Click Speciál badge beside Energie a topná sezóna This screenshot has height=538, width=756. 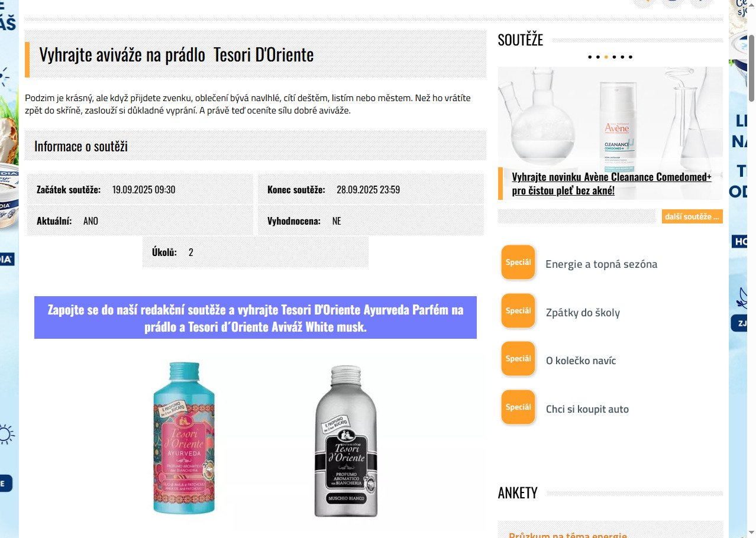pyautogui.click(x=518, y=262)
